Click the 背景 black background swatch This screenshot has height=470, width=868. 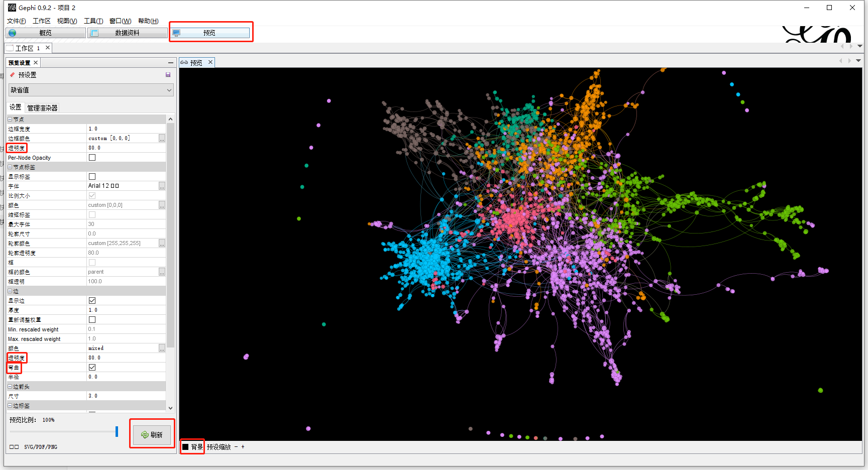tap(185, 447)
